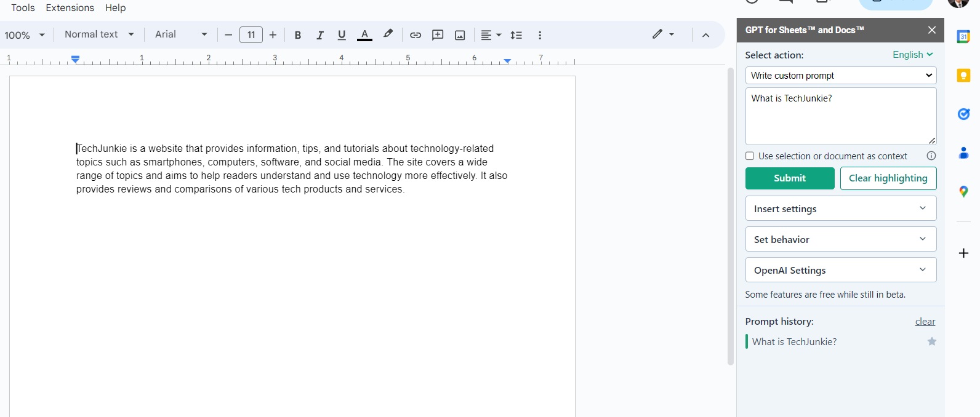Click the left indent ruler marker
This screenshot has width=980, height=417.
point(75,60)
